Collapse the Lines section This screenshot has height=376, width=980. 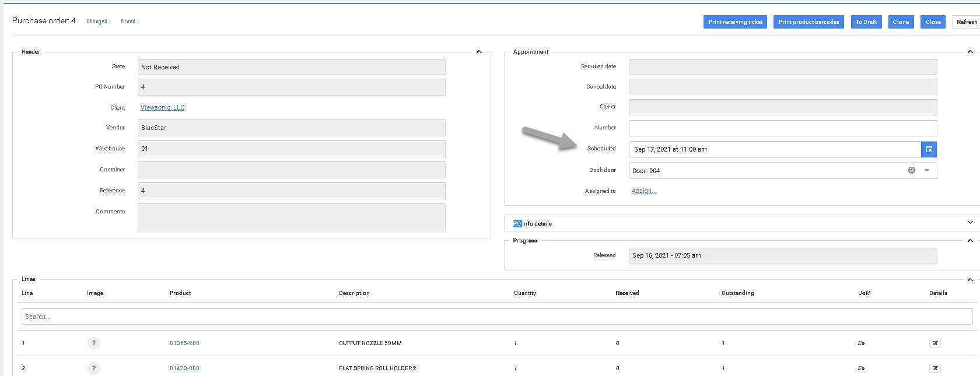pos(970,279)
